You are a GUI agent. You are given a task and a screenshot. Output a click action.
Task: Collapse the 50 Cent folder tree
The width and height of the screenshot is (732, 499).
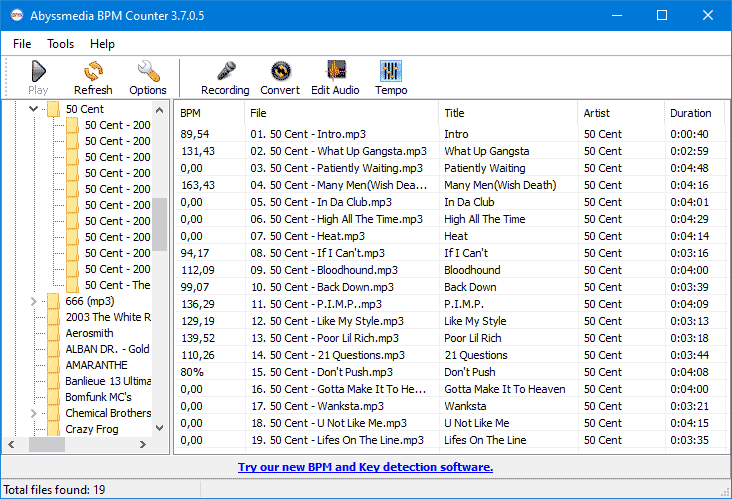34,109
